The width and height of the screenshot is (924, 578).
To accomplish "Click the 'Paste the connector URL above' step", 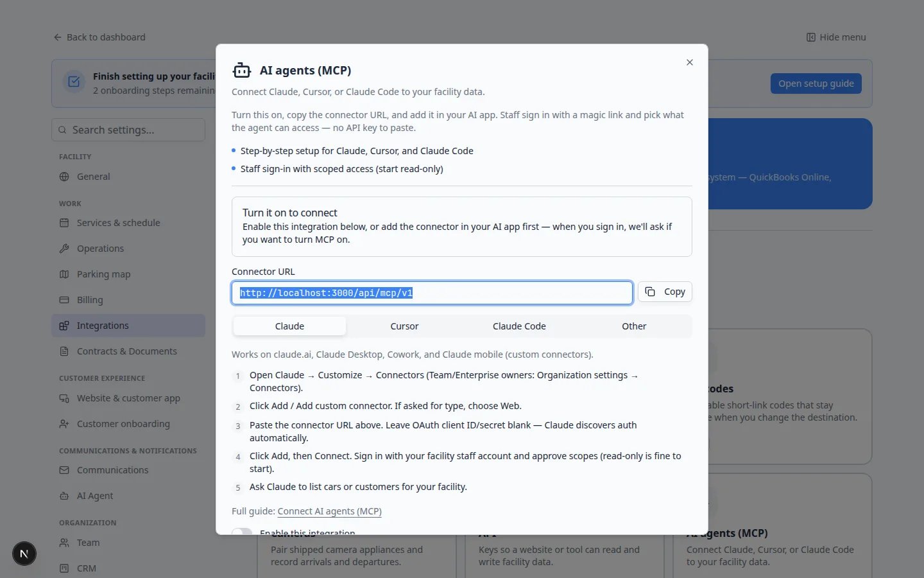I will pyautogui.click(x=443, y=432).
